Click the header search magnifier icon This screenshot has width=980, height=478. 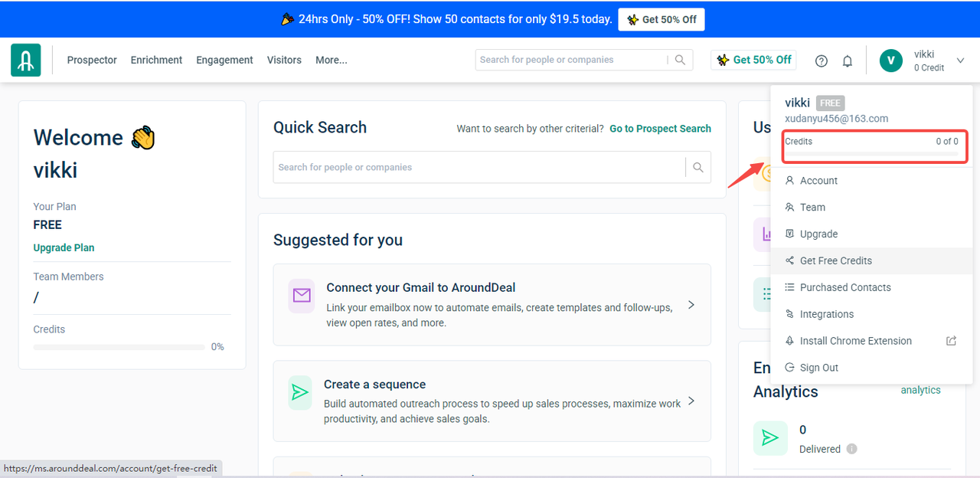680,60
